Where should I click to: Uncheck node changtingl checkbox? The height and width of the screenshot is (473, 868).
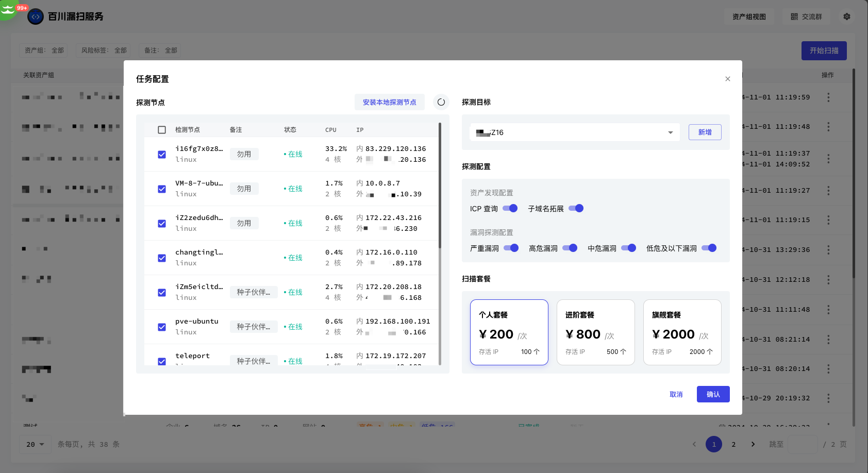point(162,258)
